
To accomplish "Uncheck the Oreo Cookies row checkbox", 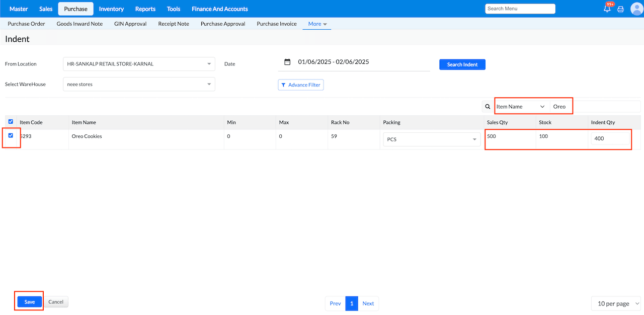I will coord(11,135).
